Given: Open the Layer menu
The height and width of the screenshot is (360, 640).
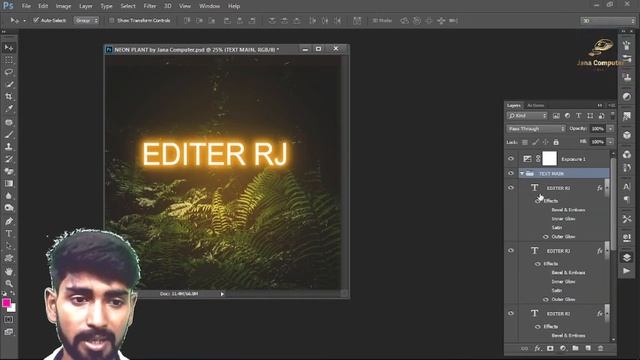Looking at the screenshot, I should pyautogui.click(x=85, y=6).
